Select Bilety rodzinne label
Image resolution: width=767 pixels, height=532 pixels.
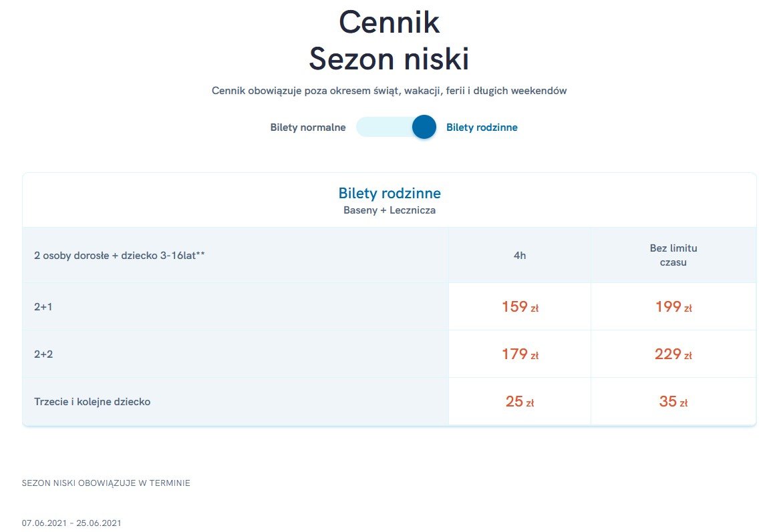click(482, 127)
